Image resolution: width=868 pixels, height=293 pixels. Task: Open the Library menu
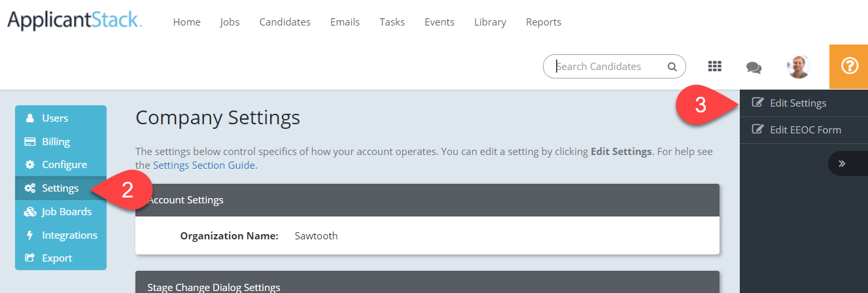(490, 22)
